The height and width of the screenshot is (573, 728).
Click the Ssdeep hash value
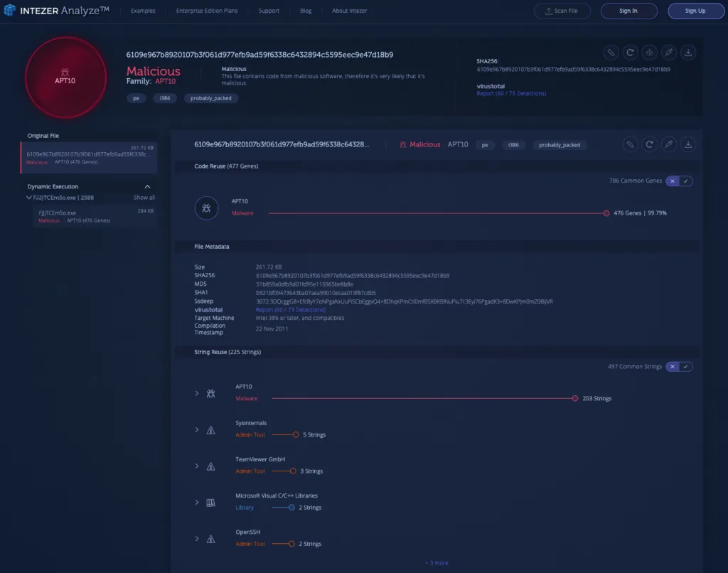[x=404, y=301]
